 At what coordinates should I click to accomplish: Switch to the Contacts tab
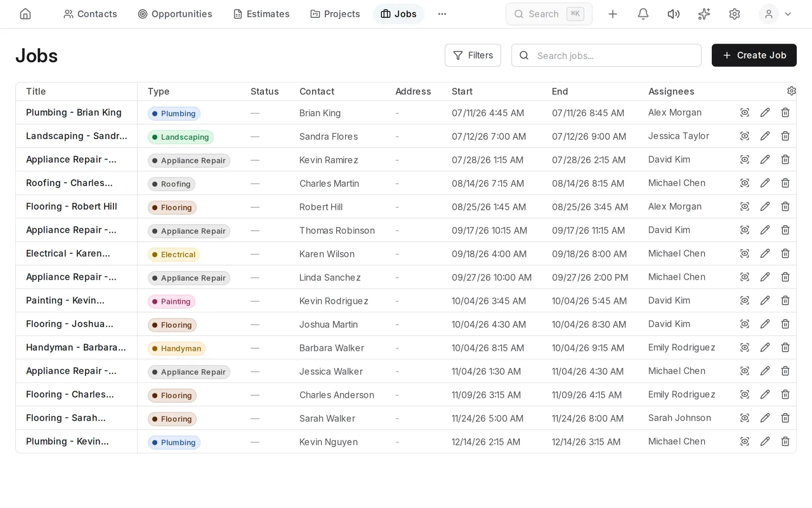coord(90,14)
